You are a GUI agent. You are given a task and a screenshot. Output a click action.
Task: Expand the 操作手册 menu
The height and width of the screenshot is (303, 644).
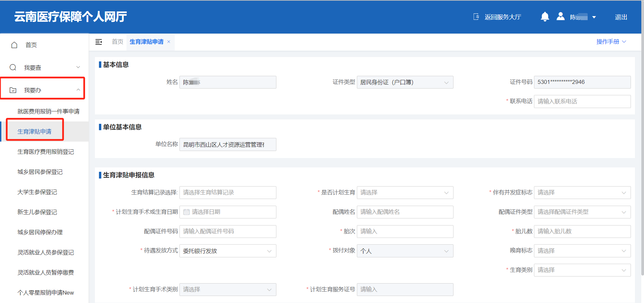611,42
